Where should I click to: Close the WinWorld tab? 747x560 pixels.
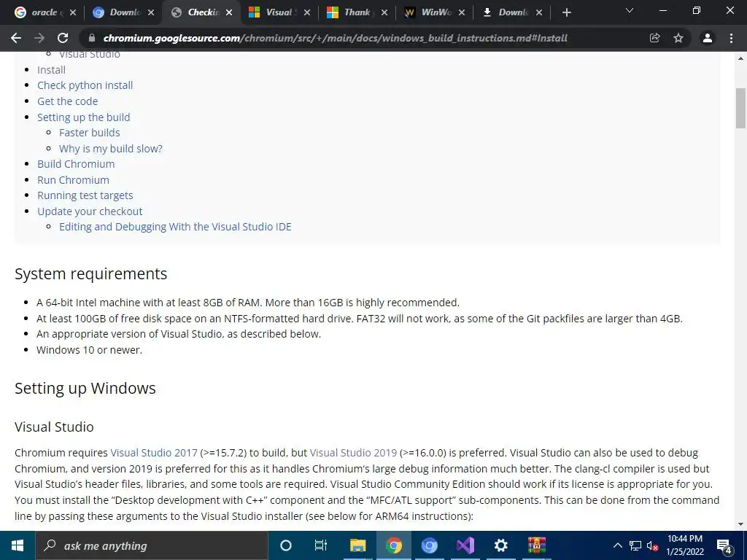click(x=462, y=13)
